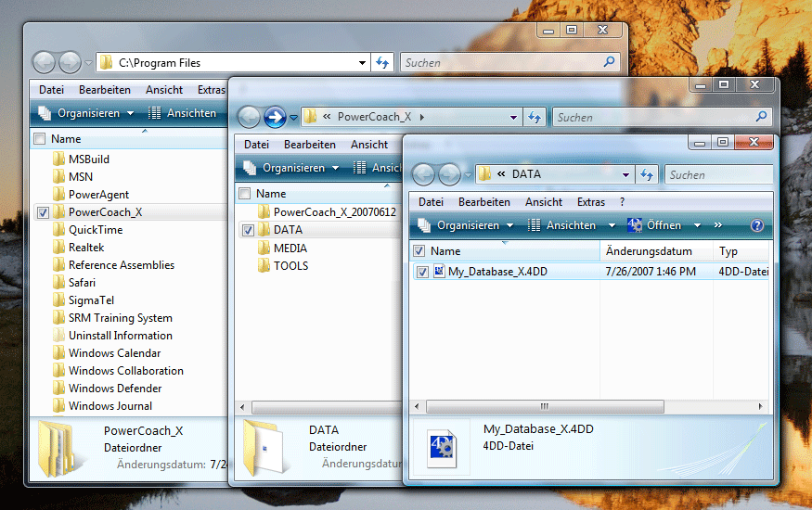Screen dimensions: 812x510
Task: Toggle select-all checkbox in Program Files Name header
Action: point(39,138)
